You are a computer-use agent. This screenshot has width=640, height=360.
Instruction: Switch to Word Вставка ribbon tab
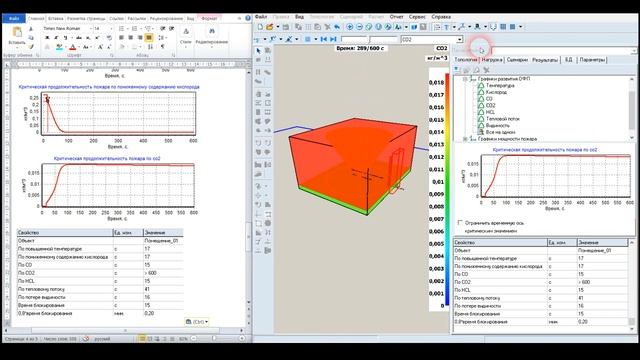(56, 18)
